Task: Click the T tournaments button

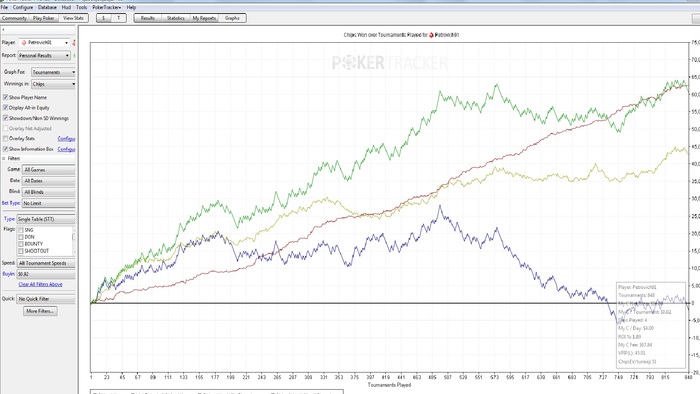Action: click(118, 18)
